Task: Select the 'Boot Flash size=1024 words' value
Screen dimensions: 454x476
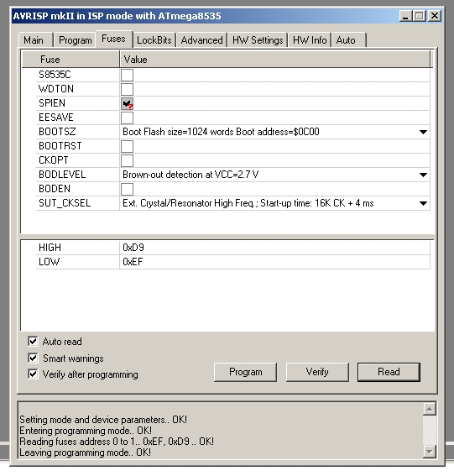Action: click(221, 132)
